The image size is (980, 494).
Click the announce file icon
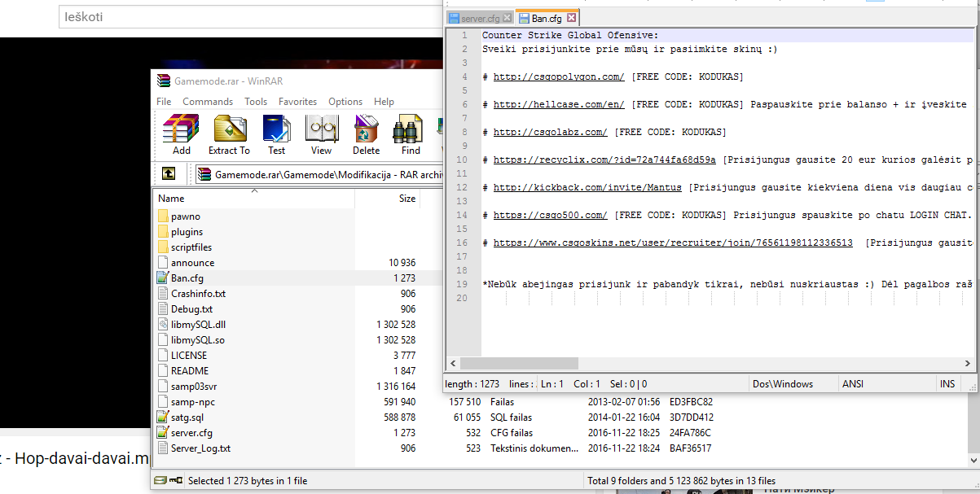(163, 263)
